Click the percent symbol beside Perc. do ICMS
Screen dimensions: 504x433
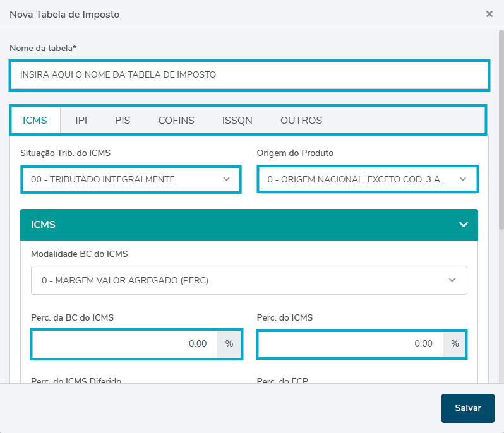pos(455,344)
